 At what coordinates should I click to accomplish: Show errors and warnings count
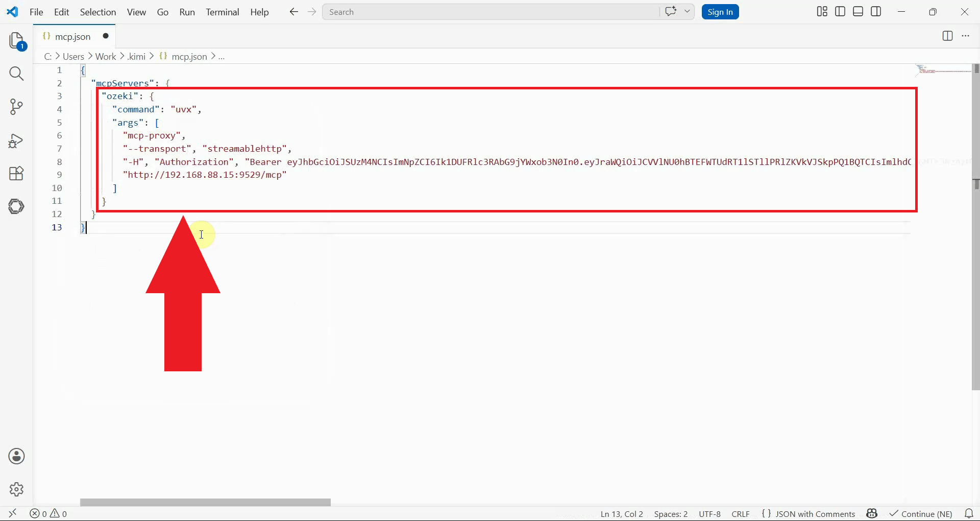48,514
